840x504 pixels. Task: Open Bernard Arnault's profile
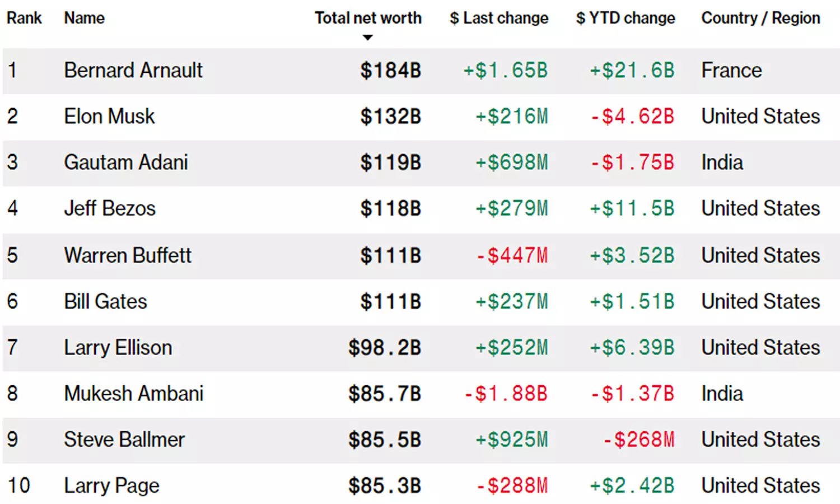133,71
